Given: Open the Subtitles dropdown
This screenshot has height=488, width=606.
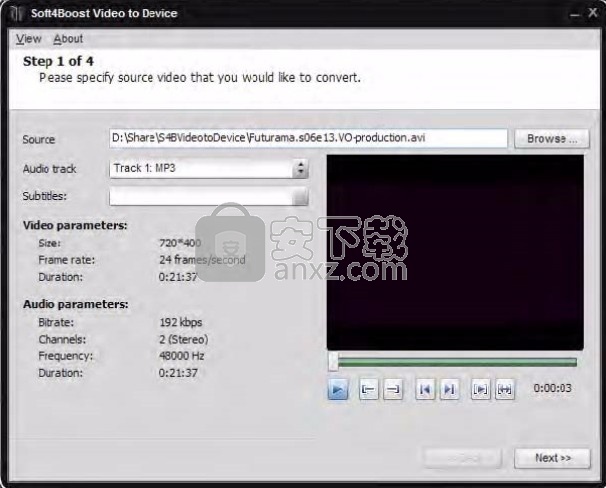Looking at the screenshot, I should (209, 196).
